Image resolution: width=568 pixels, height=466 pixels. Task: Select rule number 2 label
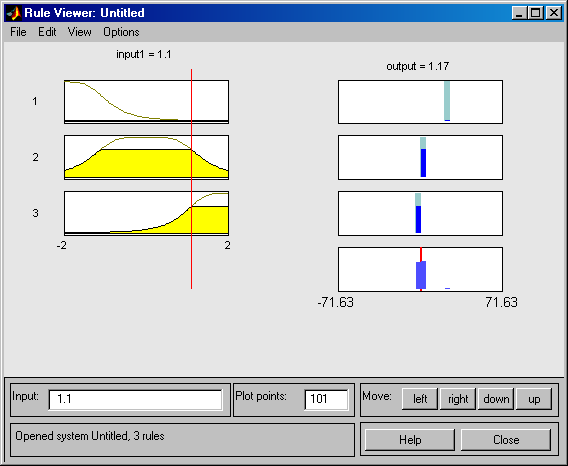(35, 157)
